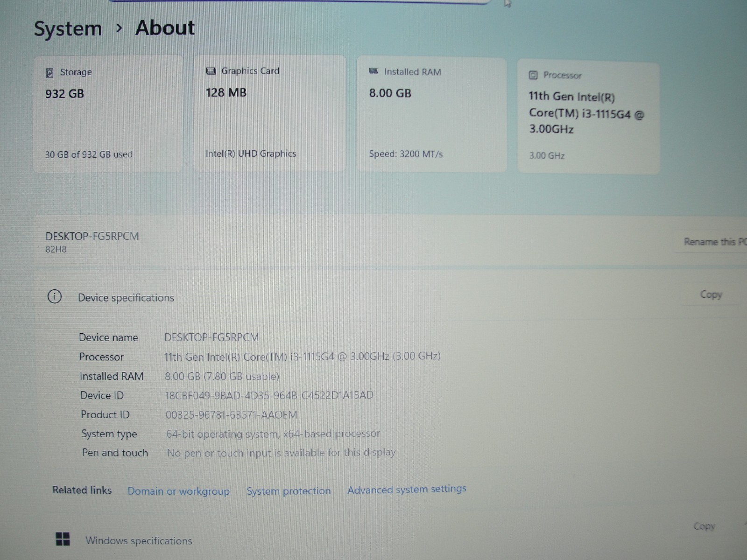Select the Graphics Card icon
The height and width of the screenshot is (560, 747).
pyautogui.click(x=211, y=71)
